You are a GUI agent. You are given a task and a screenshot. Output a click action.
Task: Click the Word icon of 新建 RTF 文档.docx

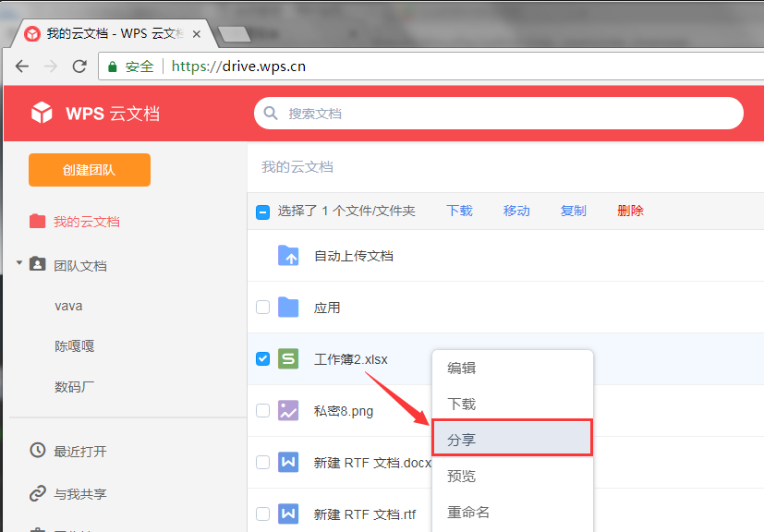288,463
